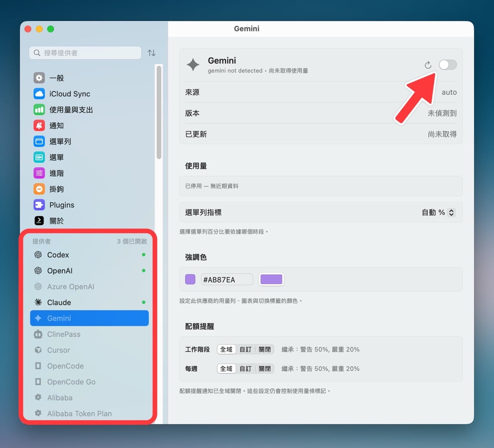The width and height of the screenshot is (494, 448).
Task: Click the "尚未取得" value beside 已更新
Action: pyautogui.click(x=442, y=134)
